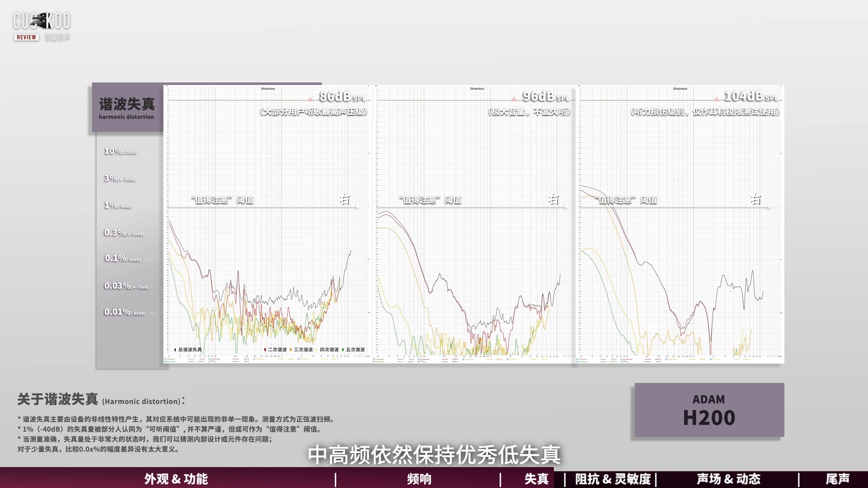868x488 pixels.
Task: Click the 谐波失真 harmonic distortion header panel
Action: tap(127, 108)
